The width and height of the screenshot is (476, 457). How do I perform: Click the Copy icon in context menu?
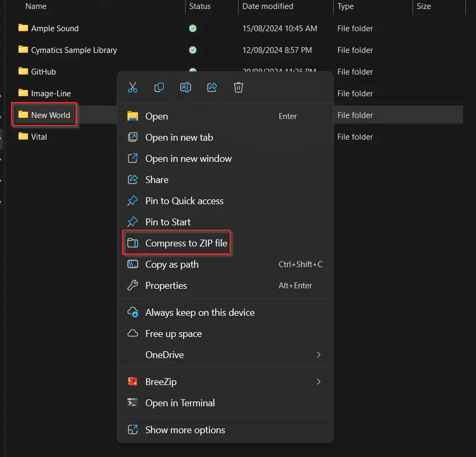point(159,88)
